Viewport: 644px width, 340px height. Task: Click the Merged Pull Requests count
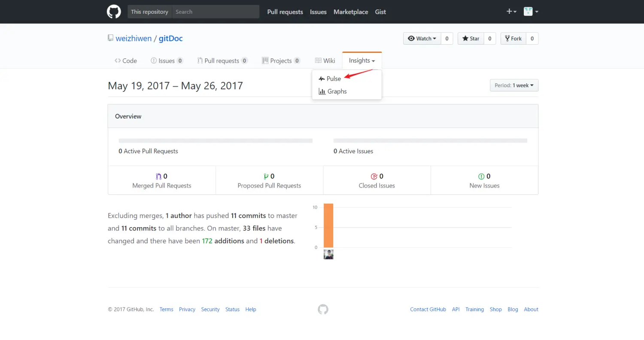[162, 176]
